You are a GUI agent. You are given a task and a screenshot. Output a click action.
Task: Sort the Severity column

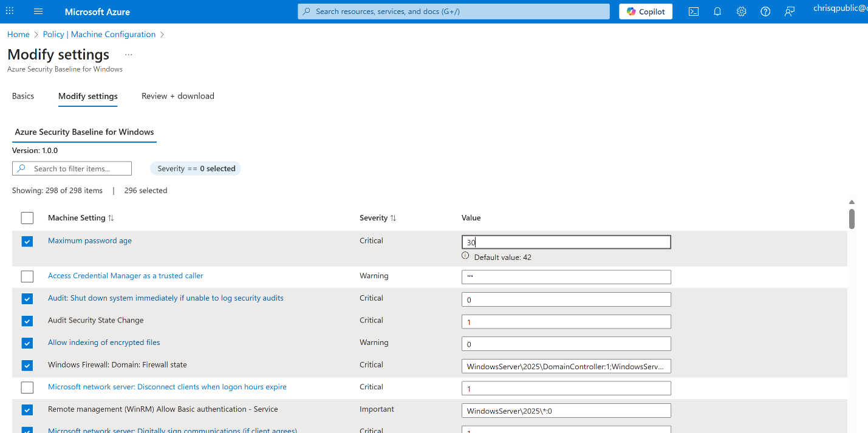click(378, 217)
